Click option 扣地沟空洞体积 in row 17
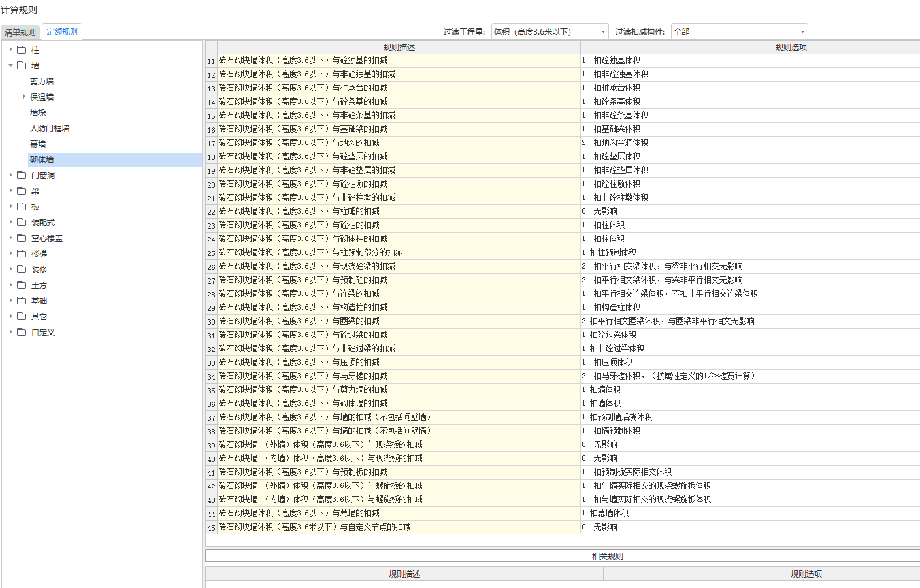The height and width of the screenshot is (588, 920). pos(621,143)
